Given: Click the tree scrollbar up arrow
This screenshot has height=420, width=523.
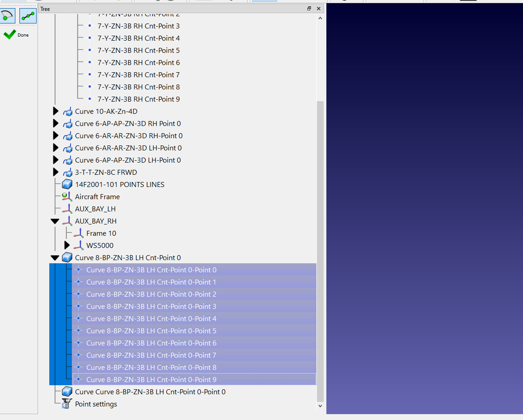Looking at the screenshot, I should pyautogui.click(x=320, y=19).
